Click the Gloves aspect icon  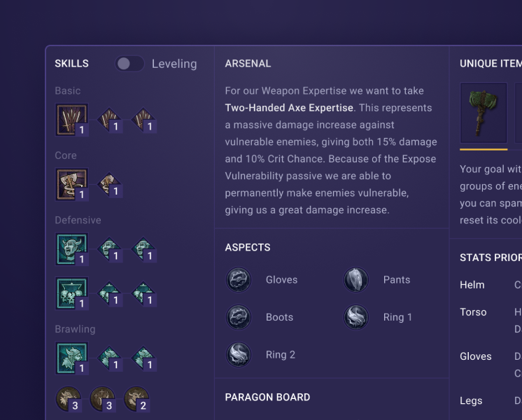pyautogui.click(x=239, y=280)
